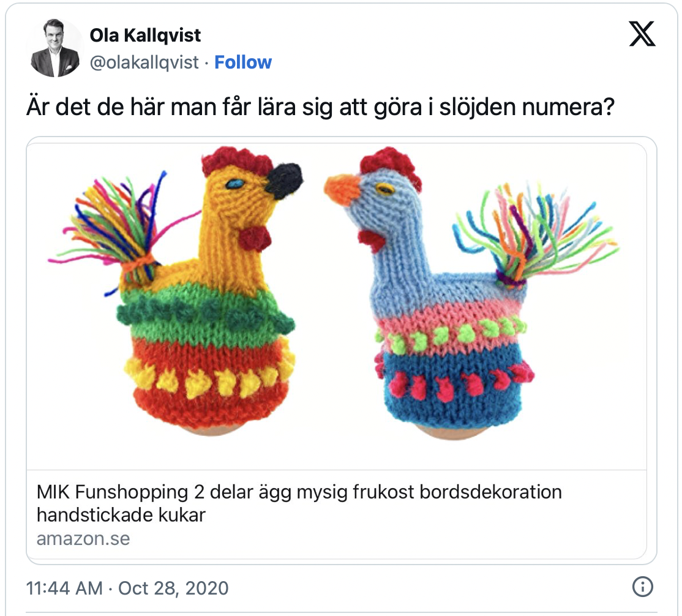
Task: Click the Oct 28, 2020 date
Action: pyautogui.click(x=173, y=588)
